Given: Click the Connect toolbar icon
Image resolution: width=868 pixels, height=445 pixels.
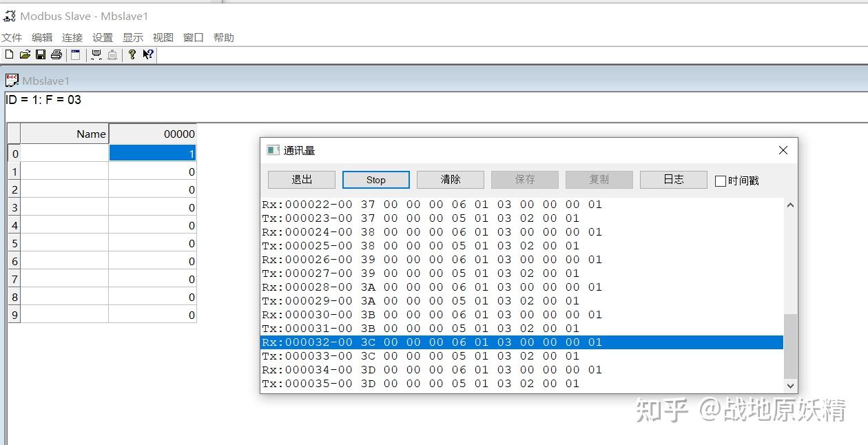Looking at the screenshot, I should (x=96, y=54).
